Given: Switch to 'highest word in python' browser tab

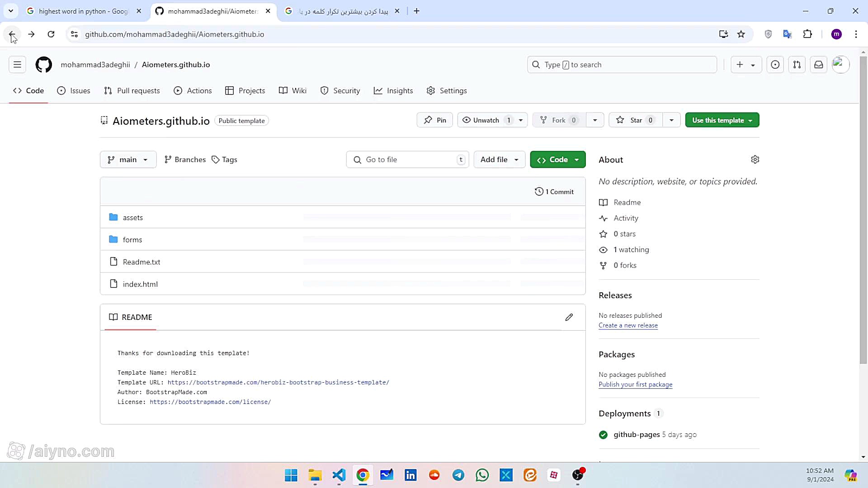Looking at the screenshot, I should coord(84,11).
